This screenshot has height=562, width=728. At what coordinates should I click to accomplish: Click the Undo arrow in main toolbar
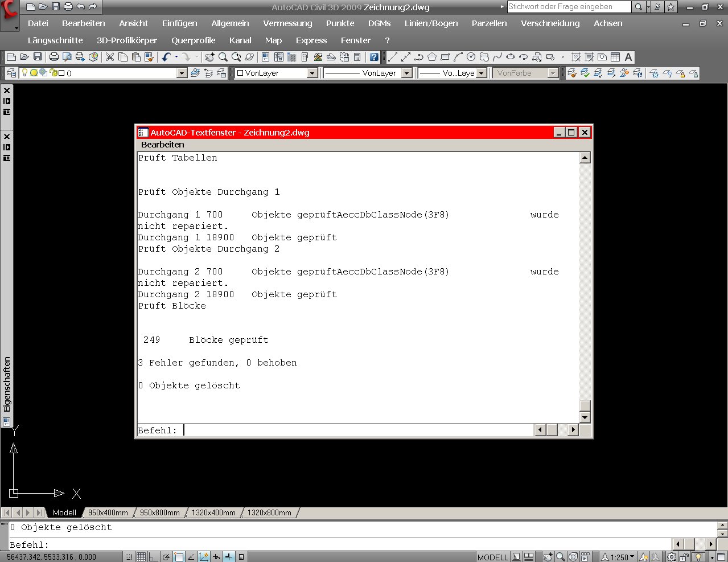pyautogui.click(x=166, y=57)
